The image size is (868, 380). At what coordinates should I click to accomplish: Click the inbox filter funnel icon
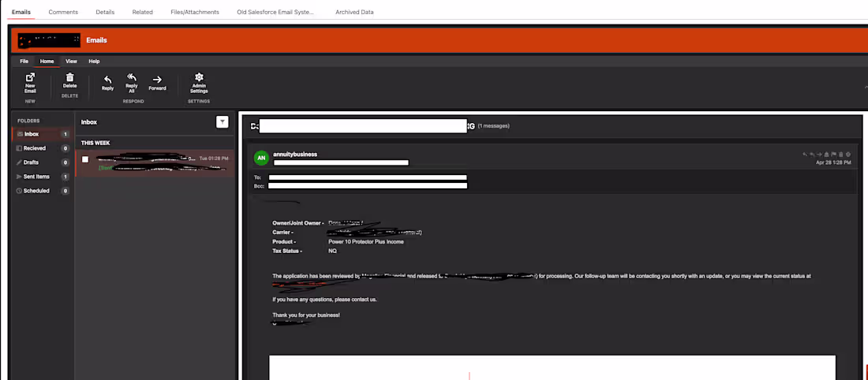click(222, 121)
